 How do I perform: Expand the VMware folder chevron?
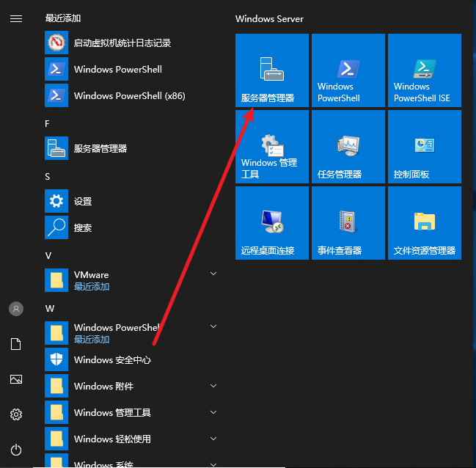coord(213,274)
